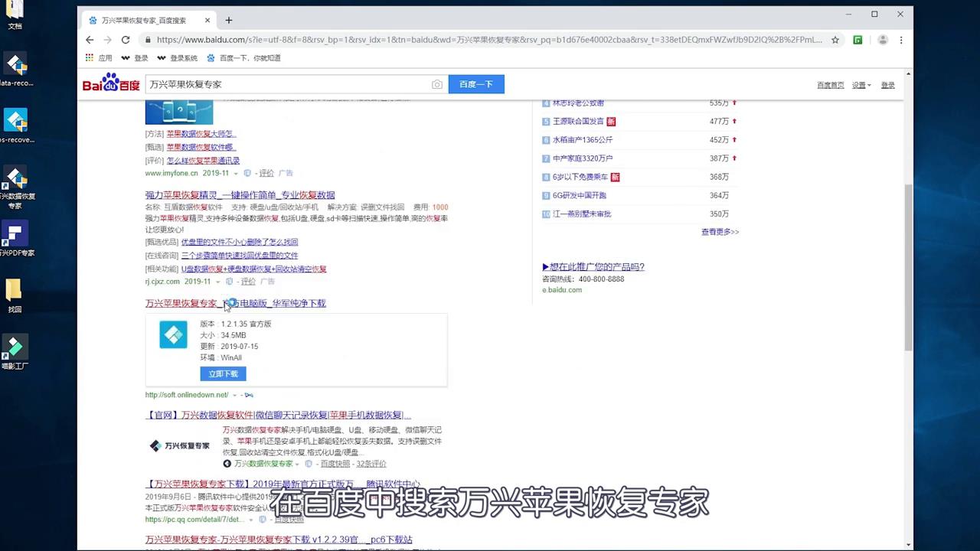Image resolution: width=980 pixels, height=551 pixels.
Task: Open U盘数据恢复+硬盘数据恢复 link
Action: [x=254, y=269]
